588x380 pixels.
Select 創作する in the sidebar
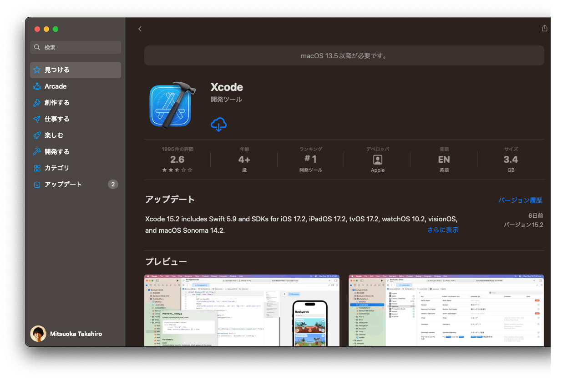coord(76,103)
